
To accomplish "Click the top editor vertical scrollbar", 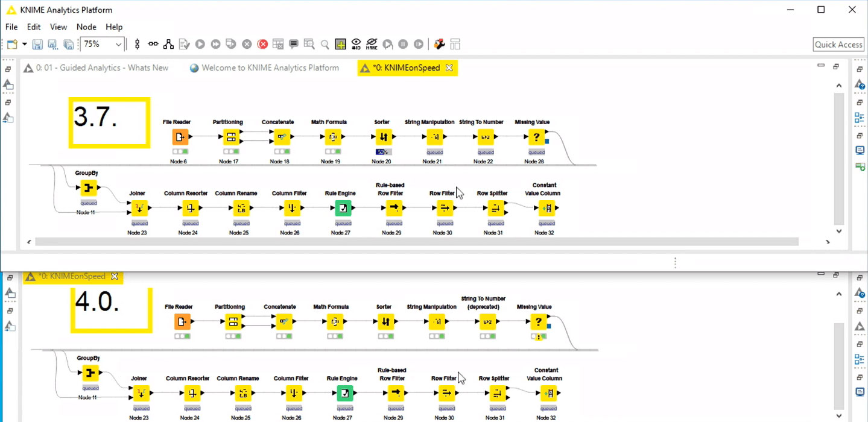I will (x=838, y=160).
